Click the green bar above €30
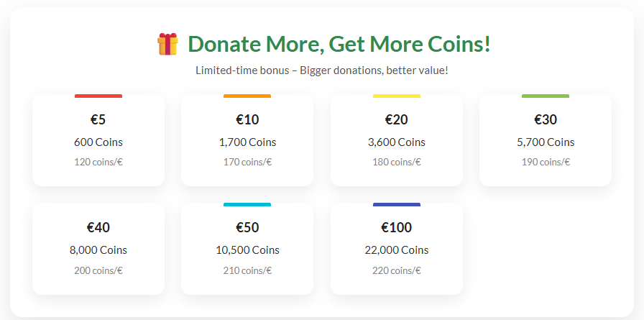This screenshot has height=320, width=644. coord(546,96)
